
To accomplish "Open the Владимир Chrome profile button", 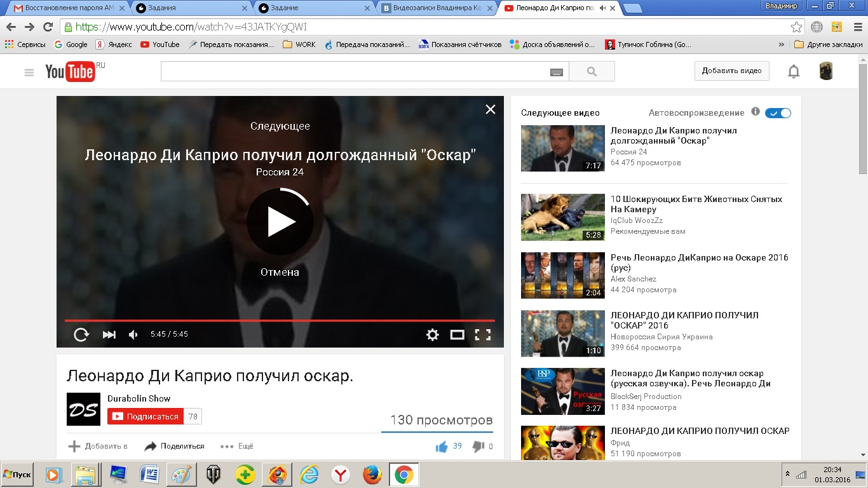I will pos(782,5).
